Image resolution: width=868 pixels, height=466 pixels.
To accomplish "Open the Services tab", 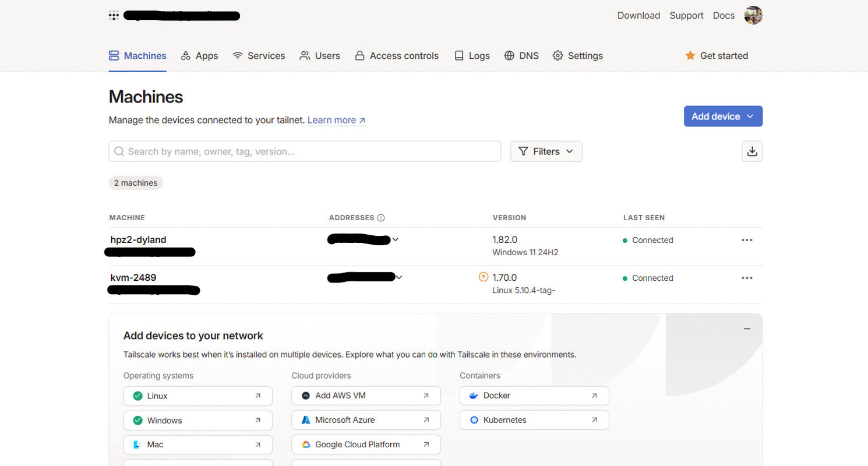I will [x=259, y=56].
